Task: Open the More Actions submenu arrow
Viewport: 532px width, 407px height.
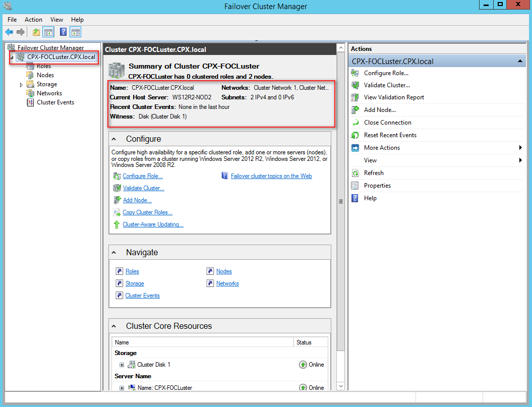Action: [x=520, y=148]
